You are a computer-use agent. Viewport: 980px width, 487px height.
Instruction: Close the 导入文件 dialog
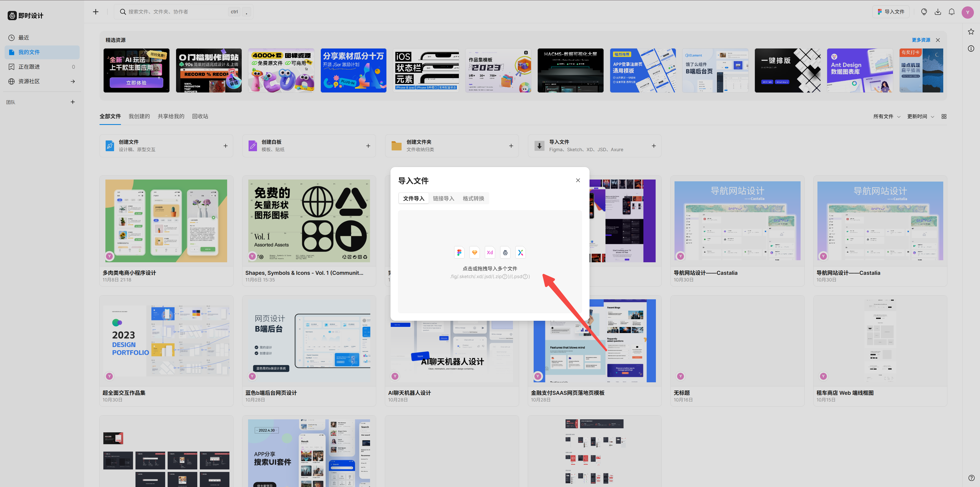tap(578, 181)
